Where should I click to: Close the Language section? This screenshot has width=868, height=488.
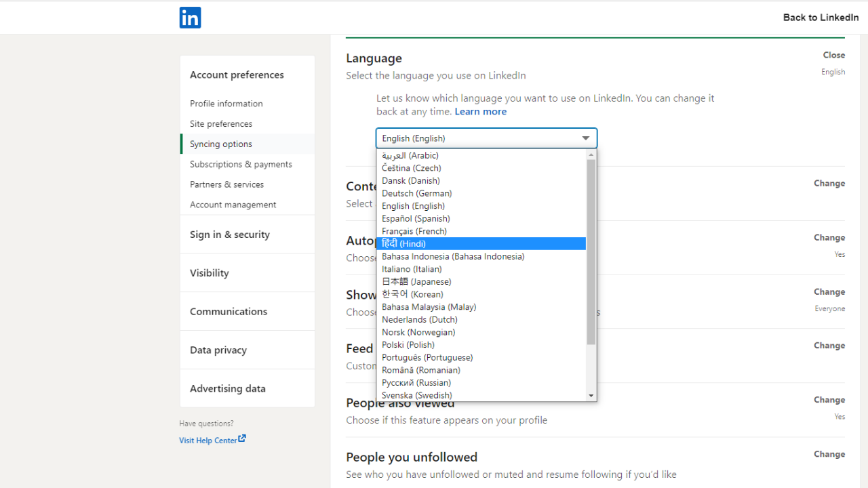[x=834, y=55]
